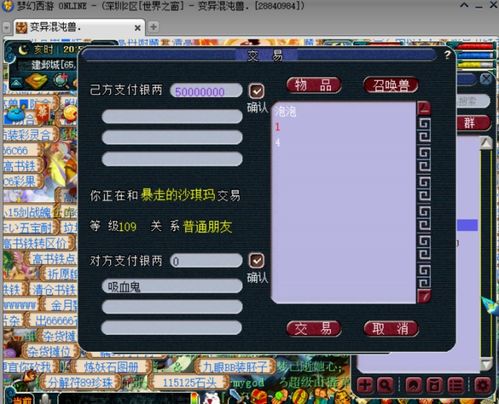
Task: Click trading partner name 暴走的沙琪玛
Action: pos(178,195)
